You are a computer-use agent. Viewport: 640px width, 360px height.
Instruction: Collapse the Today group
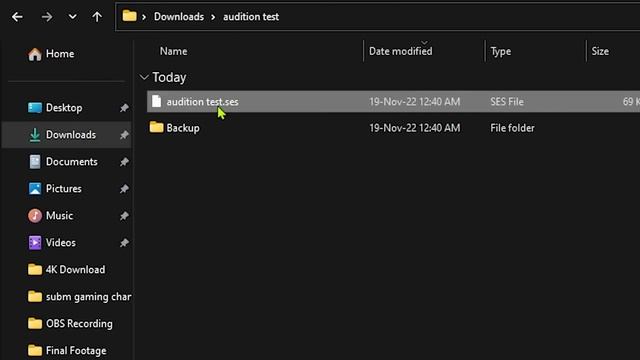144,77
